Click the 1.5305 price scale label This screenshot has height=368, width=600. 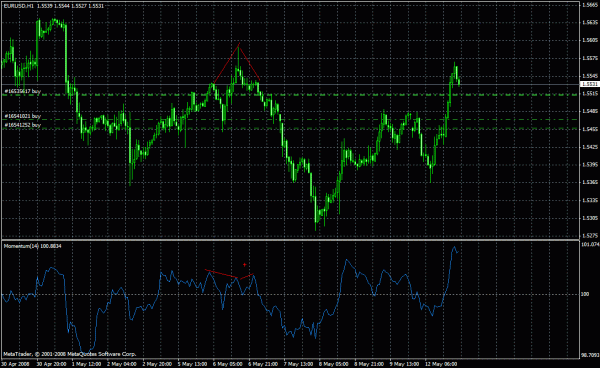point(590,218)
